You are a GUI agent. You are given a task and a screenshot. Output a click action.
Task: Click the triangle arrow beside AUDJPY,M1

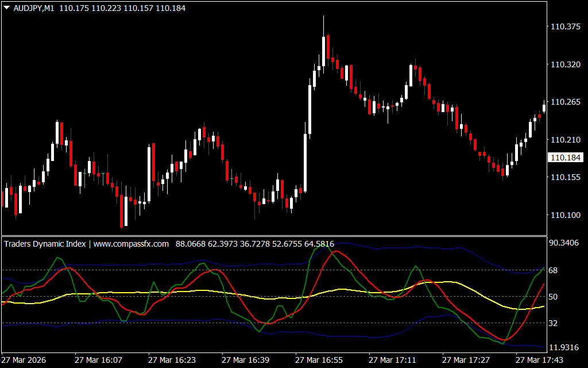(6, 9)
